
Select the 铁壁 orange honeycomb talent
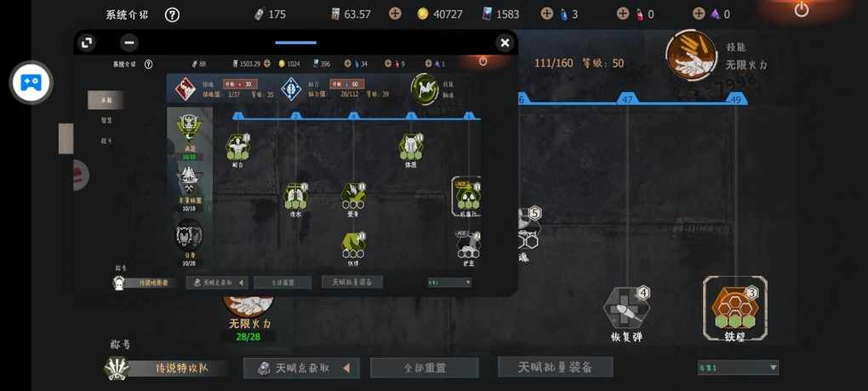click(x=734, y=307)
